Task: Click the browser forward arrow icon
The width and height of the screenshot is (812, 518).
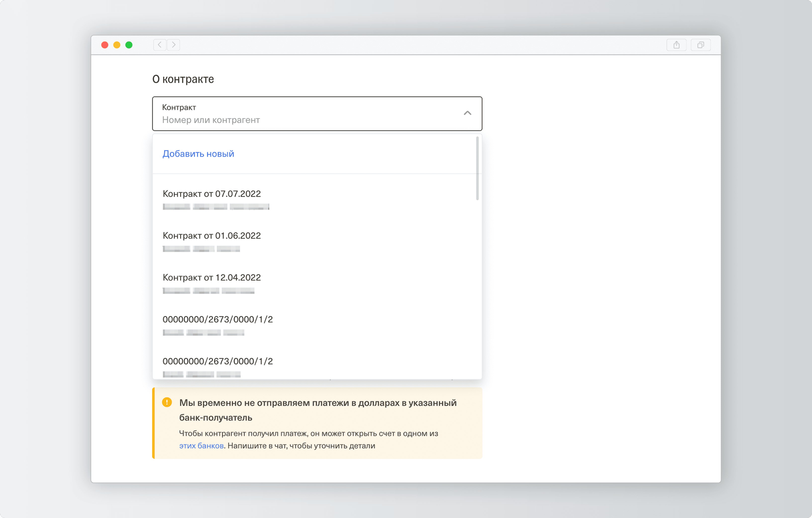Action: [174, 45]
